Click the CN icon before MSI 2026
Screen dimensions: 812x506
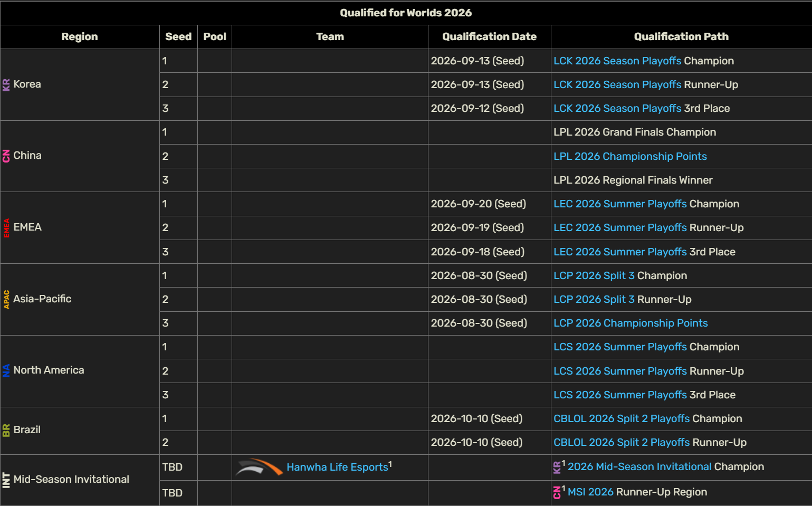[557, 492]
